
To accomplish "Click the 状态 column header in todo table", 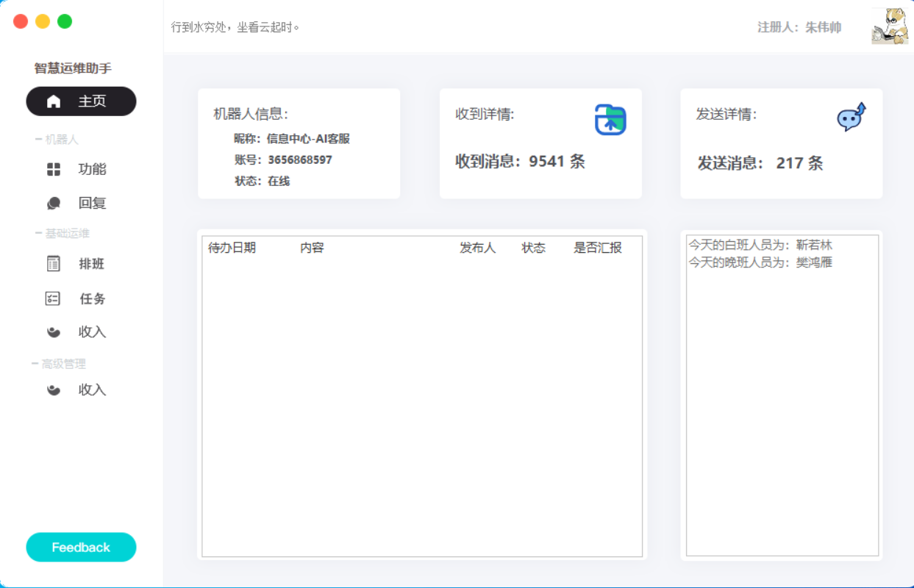I will point(533,248).
